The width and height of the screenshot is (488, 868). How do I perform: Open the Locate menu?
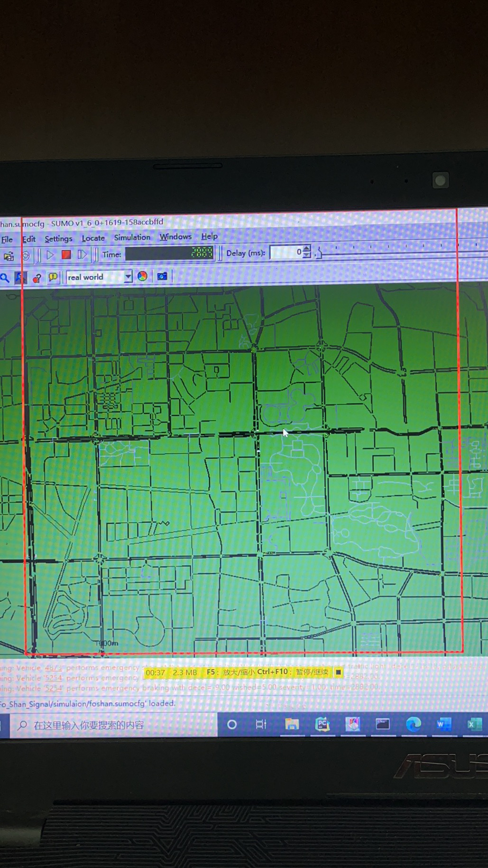(93, 238)
